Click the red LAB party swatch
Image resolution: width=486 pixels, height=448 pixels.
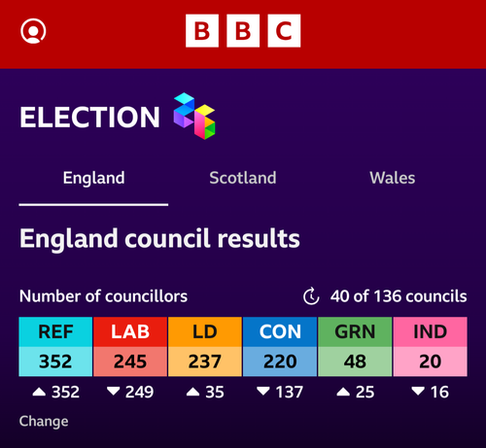click(x=130, y=331)
